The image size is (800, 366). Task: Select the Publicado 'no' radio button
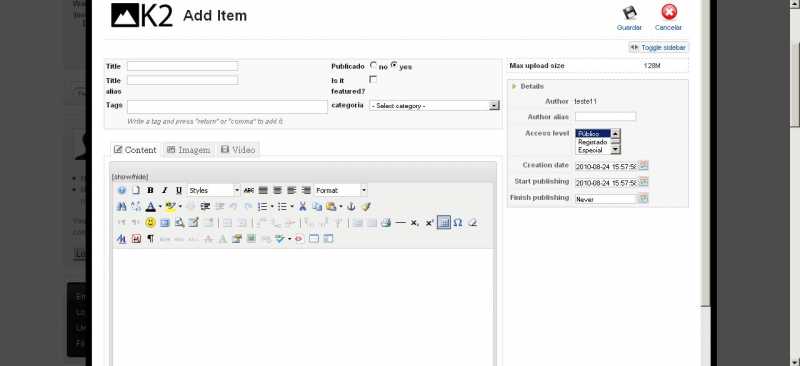(373, 65)
